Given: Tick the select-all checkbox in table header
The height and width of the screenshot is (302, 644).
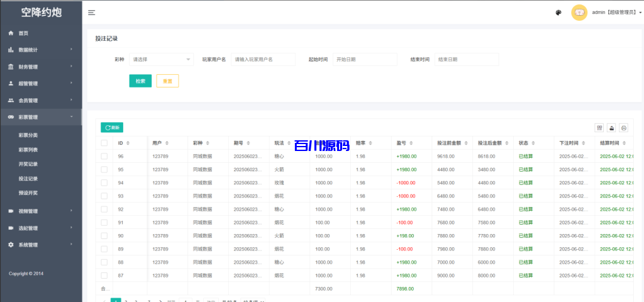Looking at the screenshot, I should 104,143.
